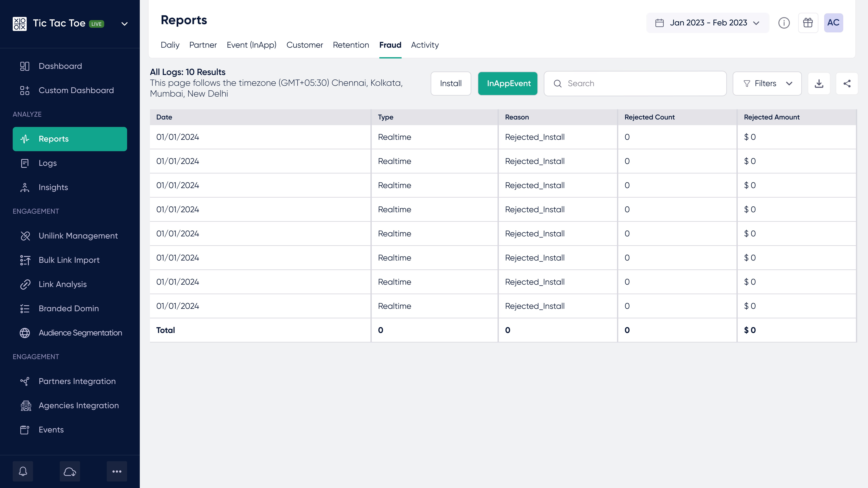
Task: Open the gift box icon in the header
Action: (x=808, y=23)
